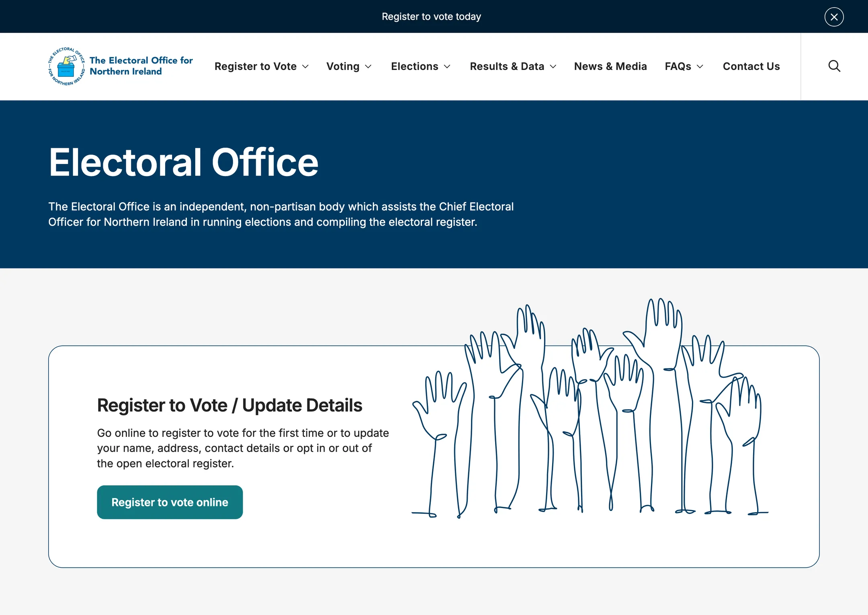Viewport: 868px width, 615px height.
Task: Expand the Results & Data chevron
Action: coord(553,67)
